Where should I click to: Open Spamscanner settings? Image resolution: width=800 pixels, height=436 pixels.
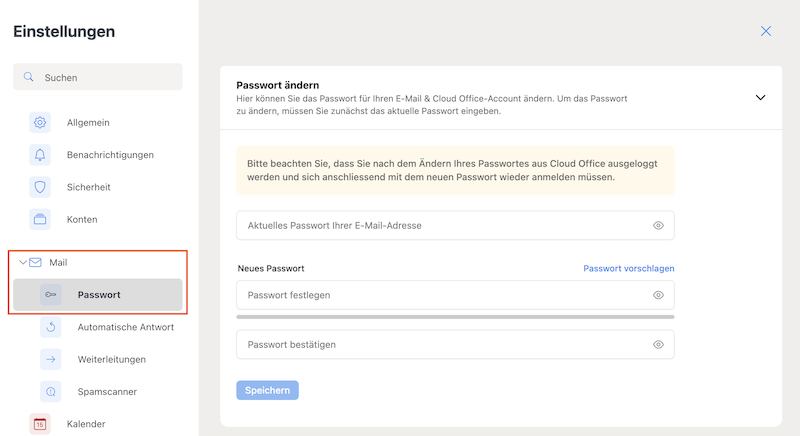tap(107, 392)
